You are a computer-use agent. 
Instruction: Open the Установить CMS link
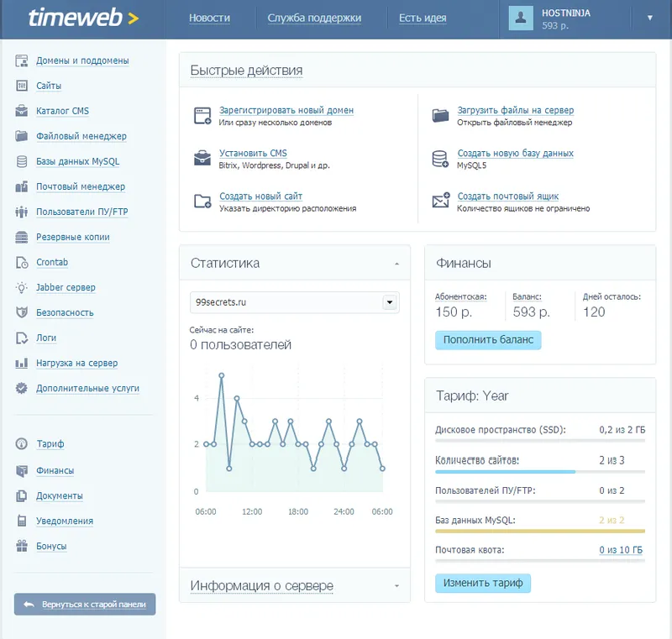[253, 154]
